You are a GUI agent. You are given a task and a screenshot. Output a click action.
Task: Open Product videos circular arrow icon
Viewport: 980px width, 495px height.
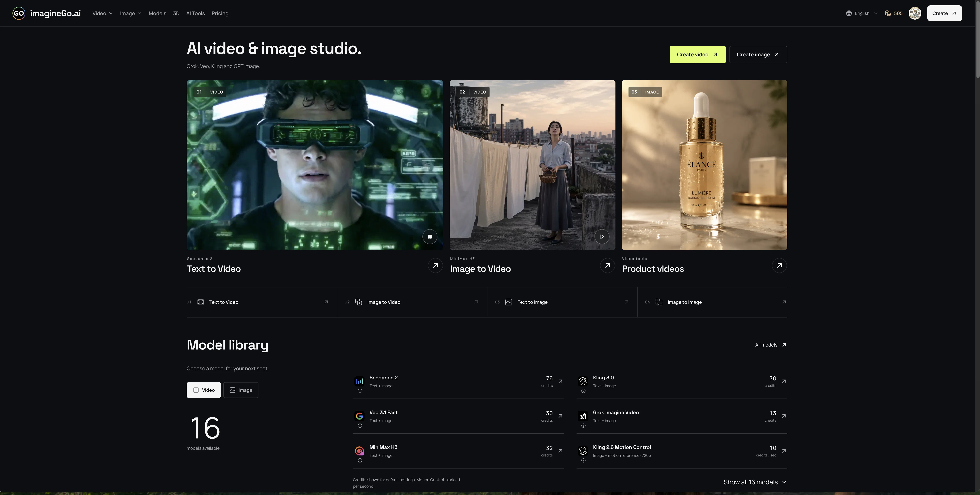click(779, 265)
